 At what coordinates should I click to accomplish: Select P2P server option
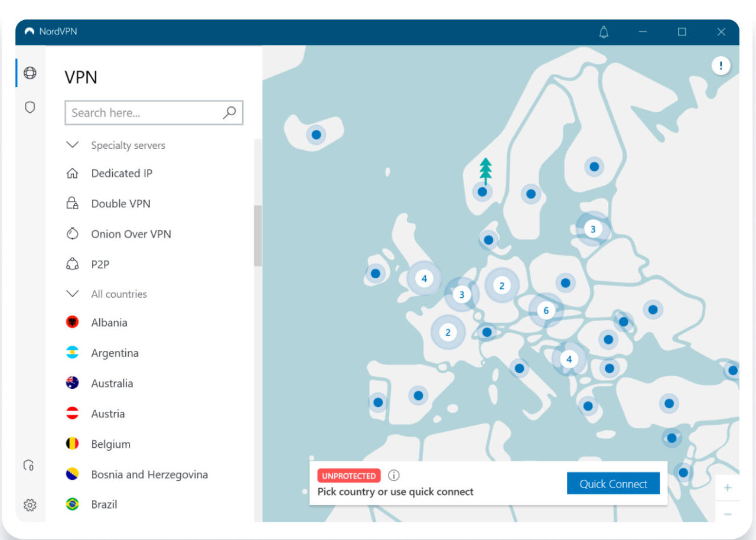pos(100,264)
